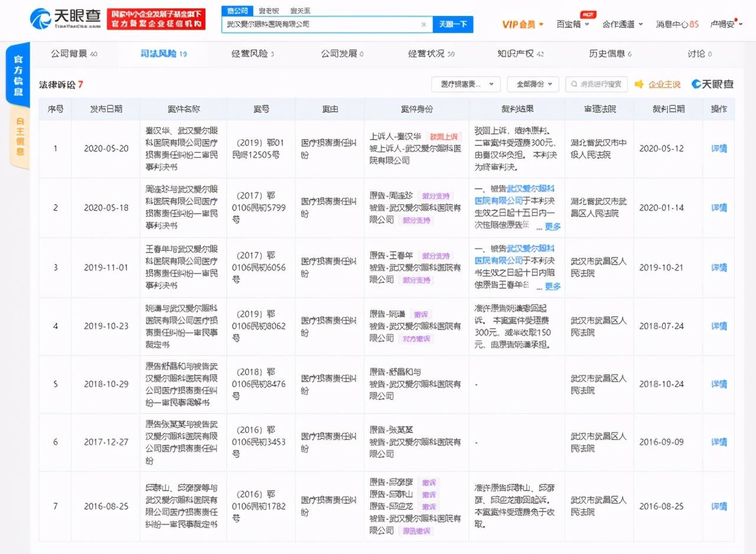Expand the 全部身份 filter dropdown
The width and height of the screenshot is (756, 554).
(x=533, y=84)
